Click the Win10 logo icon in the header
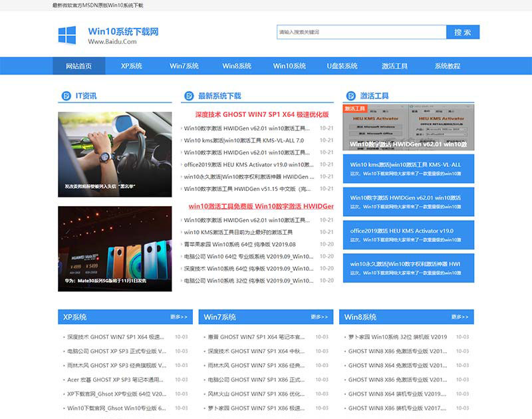 [66, 33]
